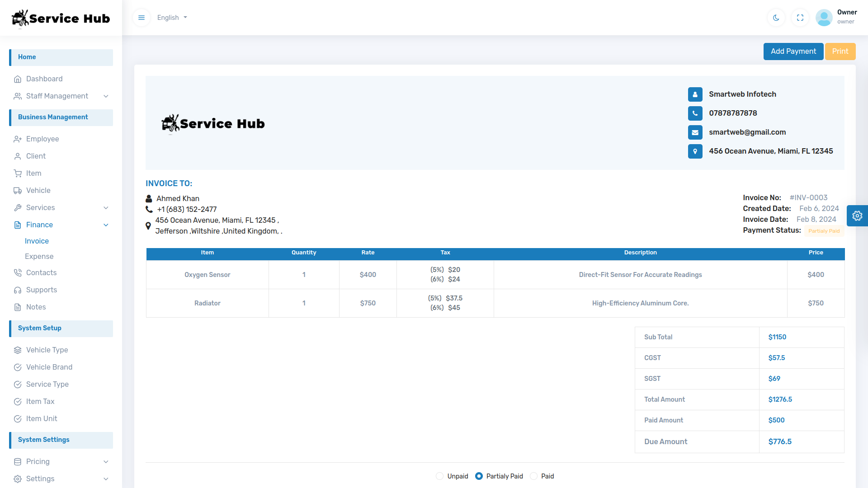
Task: Click the Add Payment button
Action: pyautogui.click(x=793, y=52)
